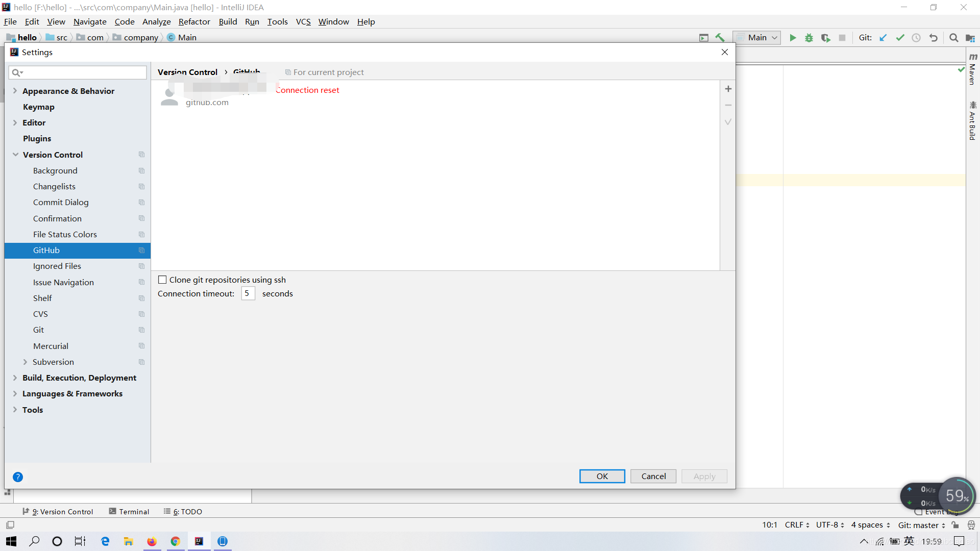Open File Explorer from the taskbar

pos(128,541)
